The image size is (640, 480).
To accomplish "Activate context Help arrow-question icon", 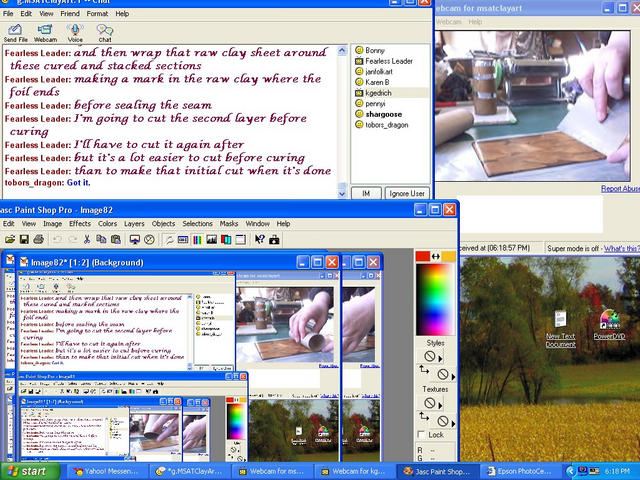I will 260,240.
